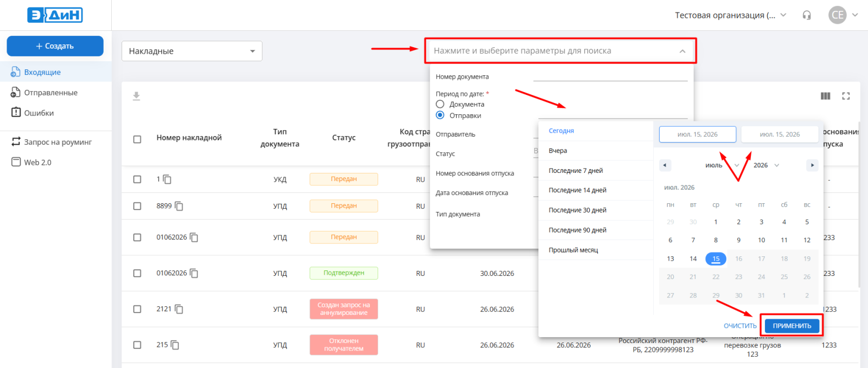Tick the checkbox for row 2121

click(x=137, y=309)
